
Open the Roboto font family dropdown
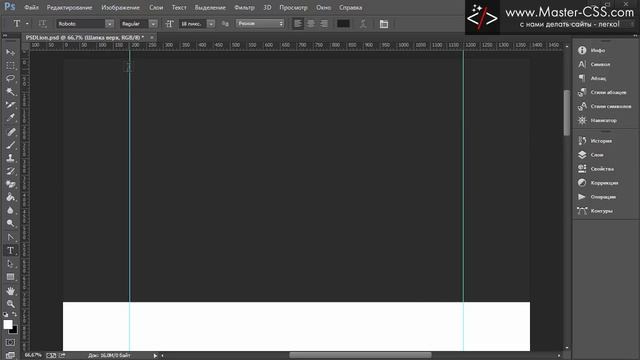pos(109,24)
